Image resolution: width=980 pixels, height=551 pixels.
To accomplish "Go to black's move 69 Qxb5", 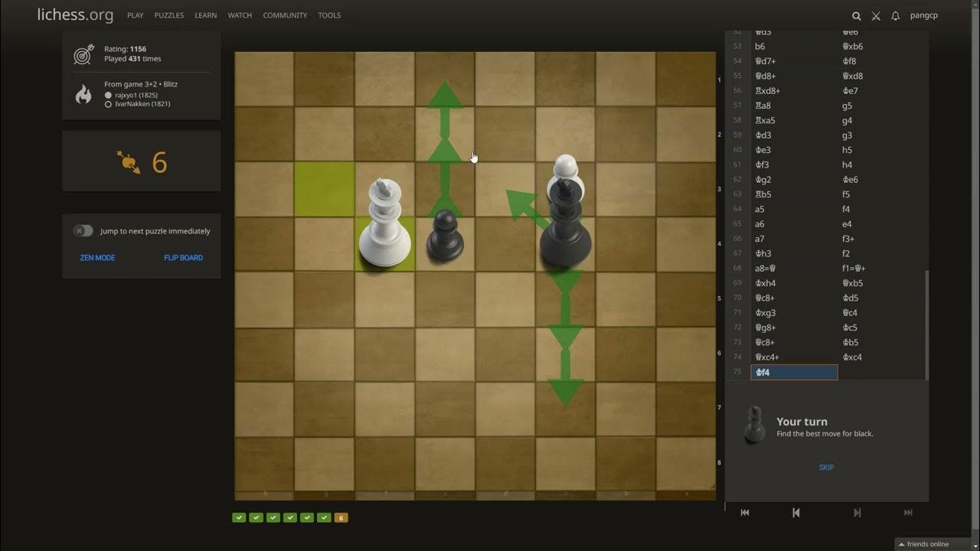I will [x=880, y=283].
